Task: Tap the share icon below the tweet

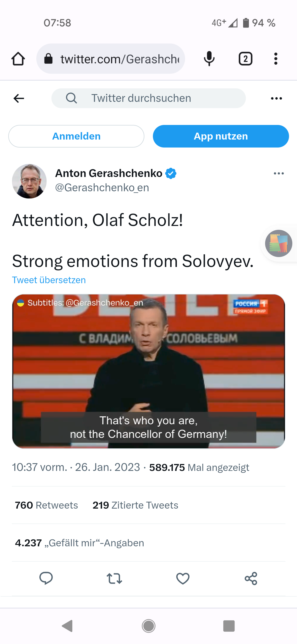Action: (x=251, y=578)
